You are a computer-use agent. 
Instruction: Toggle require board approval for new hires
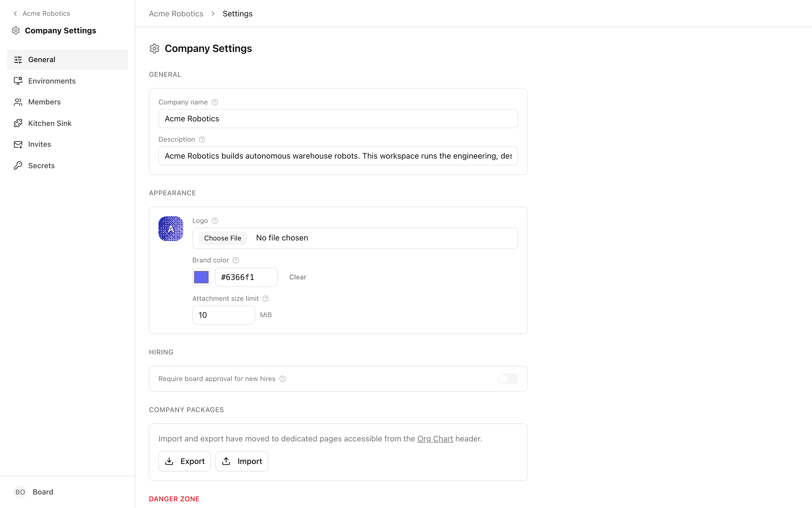click(508, 379)
